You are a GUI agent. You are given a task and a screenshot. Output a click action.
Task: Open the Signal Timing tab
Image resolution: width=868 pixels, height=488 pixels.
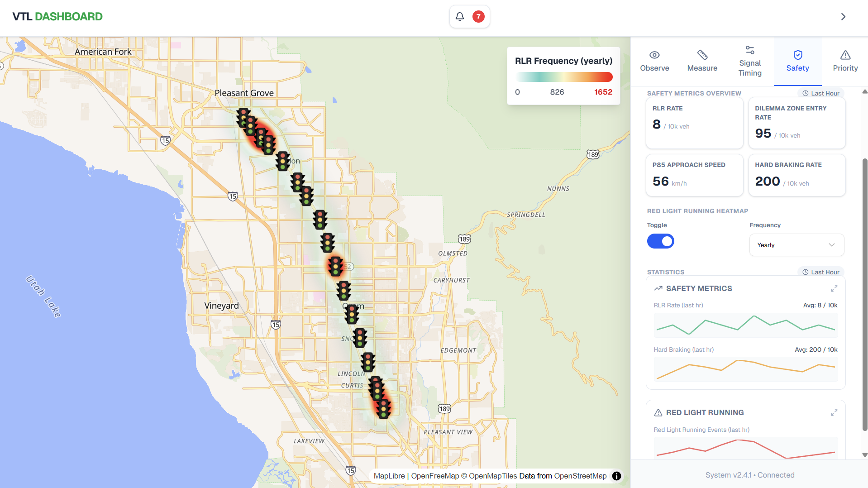click(x=750, y=62)
